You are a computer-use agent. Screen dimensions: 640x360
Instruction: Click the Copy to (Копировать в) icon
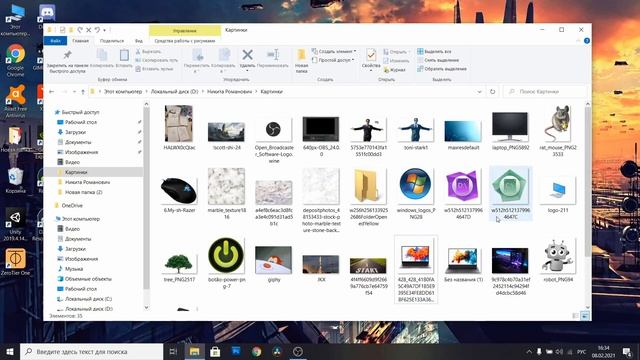click(224, 60)
